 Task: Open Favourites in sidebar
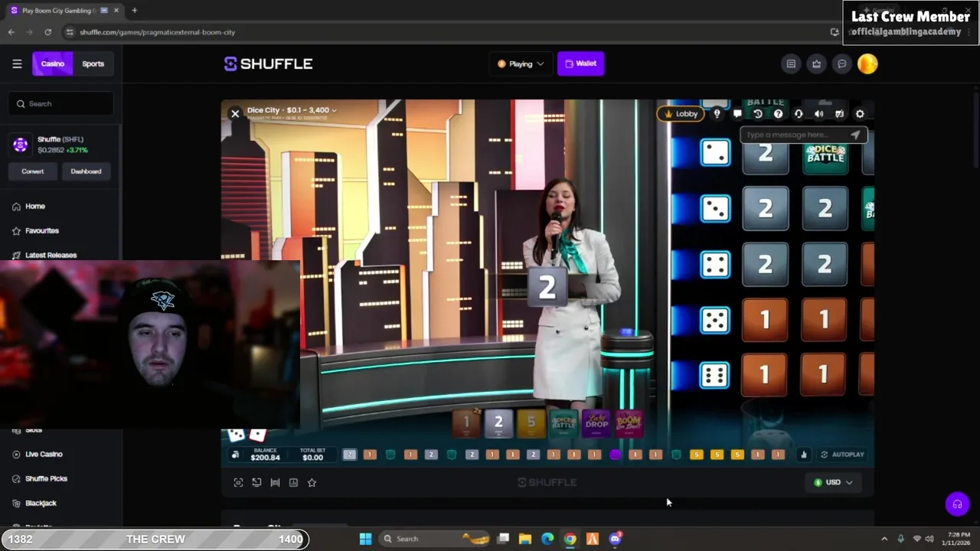coord(41,230)
